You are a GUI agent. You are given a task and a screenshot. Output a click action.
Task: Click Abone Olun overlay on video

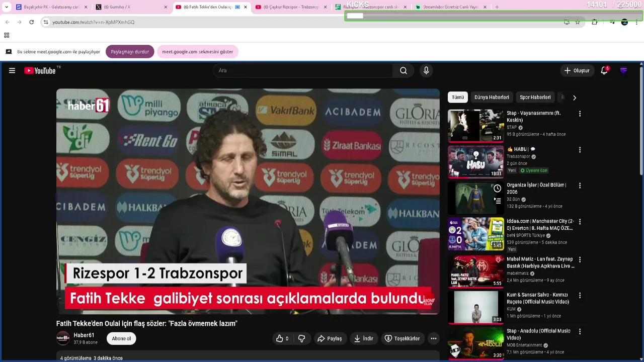pyautogui.click(x=429, y=301)
